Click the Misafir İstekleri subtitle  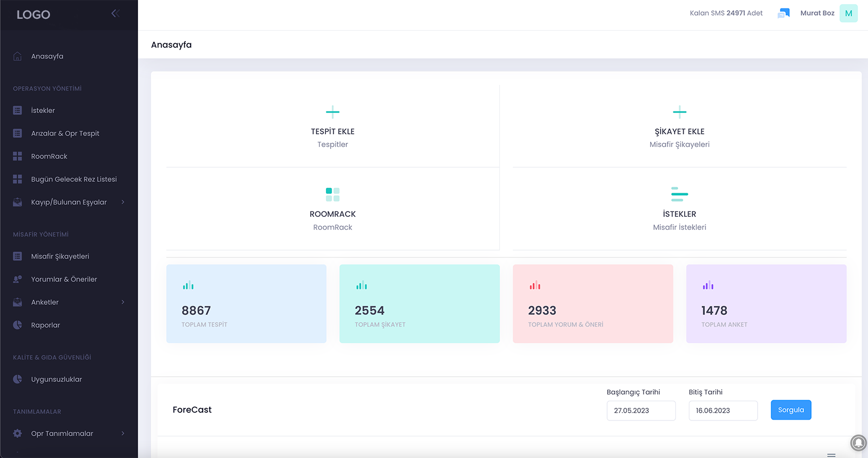point(680,227)
